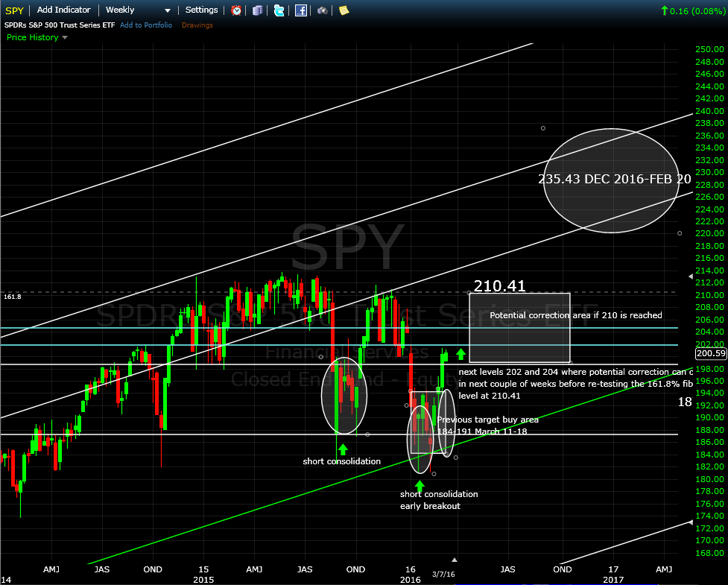Click the 168.00 price axis label
This screenshot has height=585, width=728.
click(709, 553)
